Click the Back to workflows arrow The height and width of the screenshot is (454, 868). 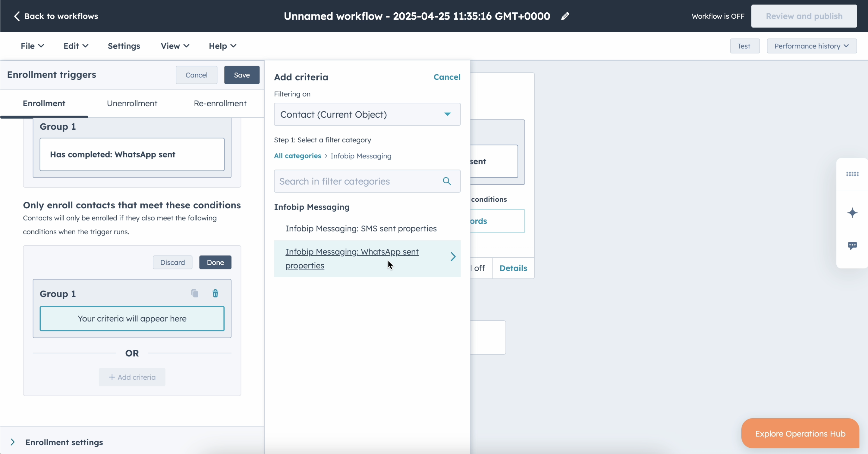point(17,16)
